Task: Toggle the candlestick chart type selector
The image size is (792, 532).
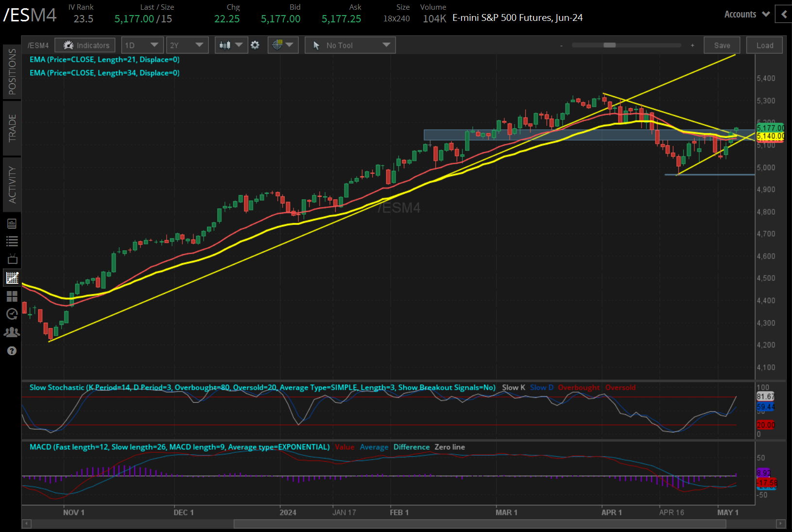Action: [x=231, y=45]
